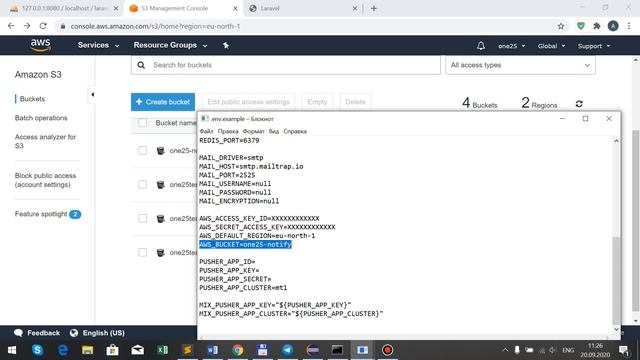This screenshot has height=360, width=640.
Task: Open the Chrome three-dot menu
Action: (629, 26)
